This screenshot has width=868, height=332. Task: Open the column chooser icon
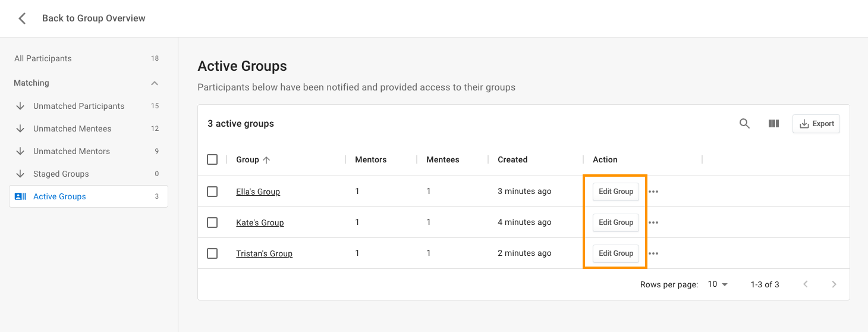773,124
